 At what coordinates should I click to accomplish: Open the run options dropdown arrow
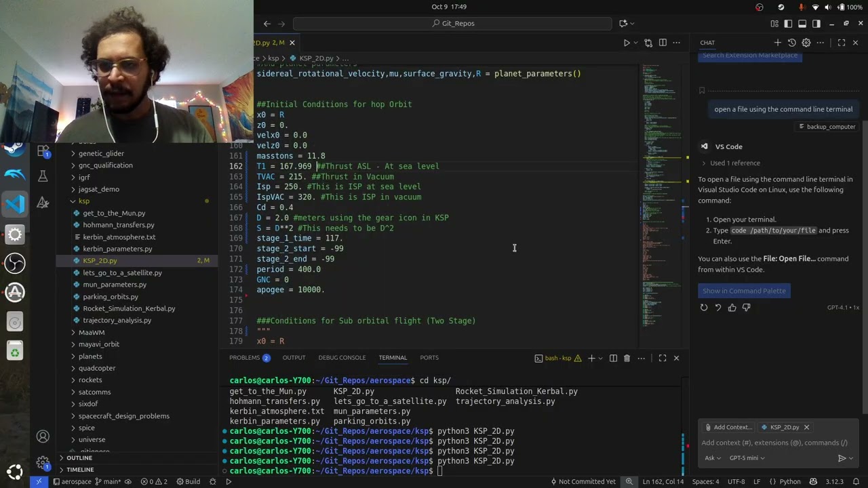click(x=636, y=43)
